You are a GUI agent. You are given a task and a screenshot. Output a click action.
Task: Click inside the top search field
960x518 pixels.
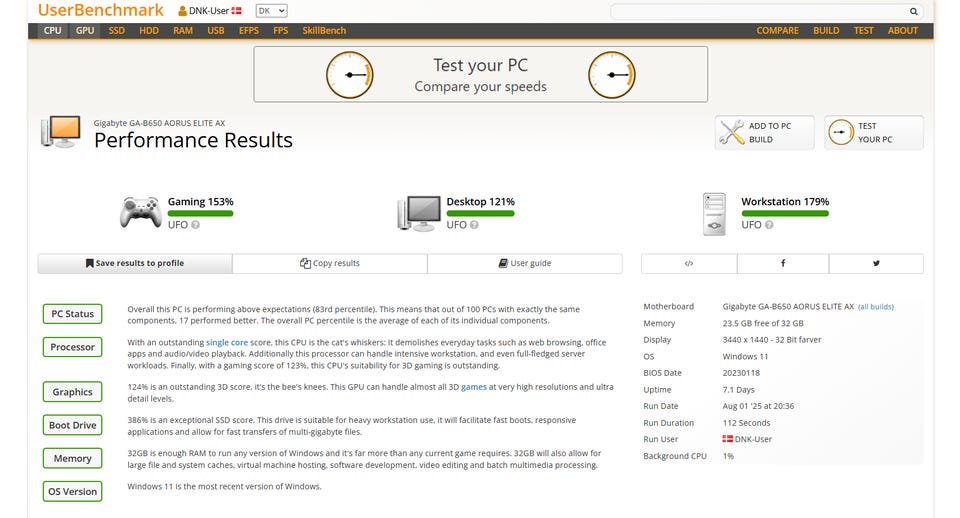[x=759, y=11]
